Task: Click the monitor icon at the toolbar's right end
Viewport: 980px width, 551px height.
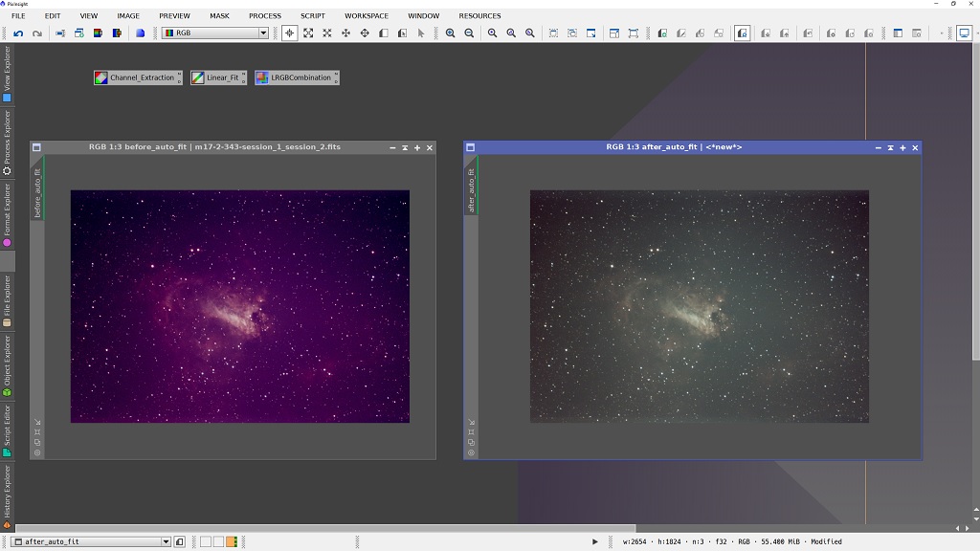Action: pos(963,33)
